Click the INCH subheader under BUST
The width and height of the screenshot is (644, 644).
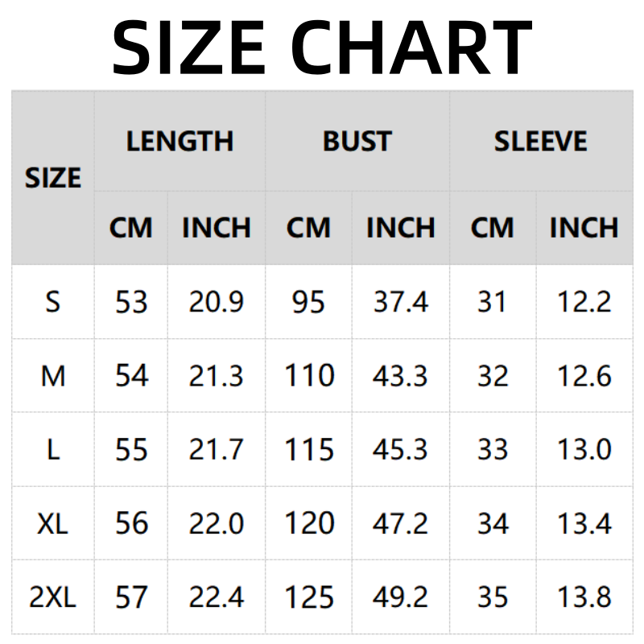tap(400, 228)
